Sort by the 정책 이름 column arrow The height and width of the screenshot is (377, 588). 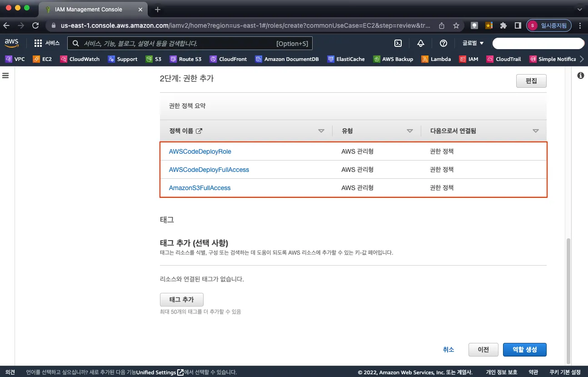pyautogui.click(x=321, y=131)
